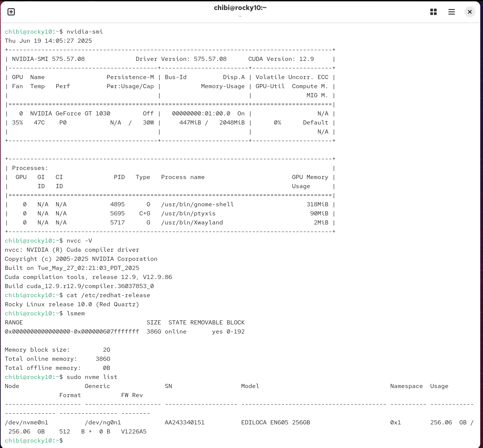The height and width of the screenshot is (448, 483).
Task: Click the chibi@rocky10 window title
Action: click(x=240, y=8)
